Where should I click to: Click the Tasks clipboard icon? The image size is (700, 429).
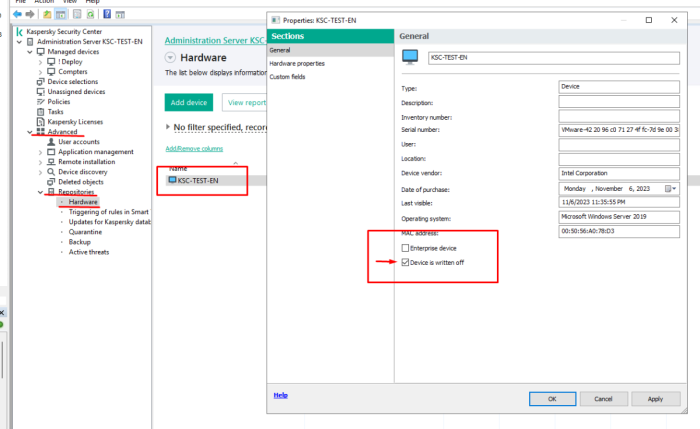(x=41, y=112)
